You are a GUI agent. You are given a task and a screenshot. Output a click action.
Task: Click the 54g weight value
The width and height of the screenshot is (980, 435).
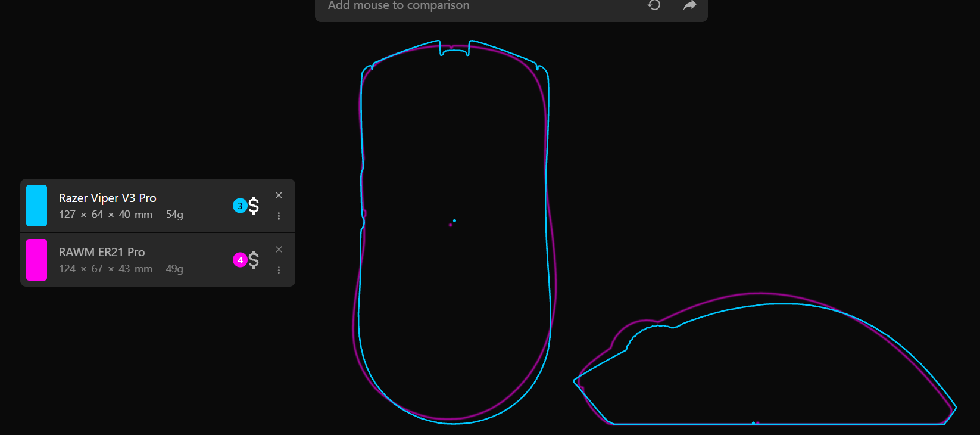pos(174,215)
